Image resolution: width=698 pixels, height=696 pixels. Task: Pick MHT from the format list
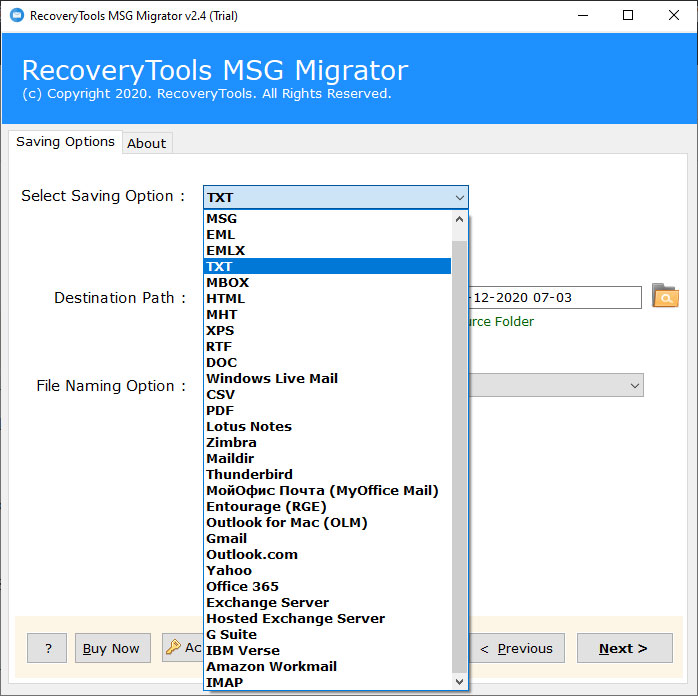(x=327, y=315)
